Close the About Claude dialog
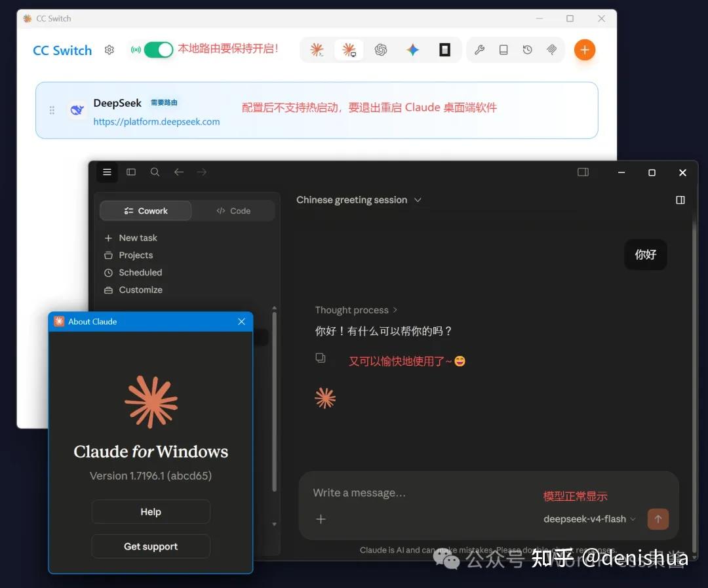708x588 pixels. click(x=241, y=322)
